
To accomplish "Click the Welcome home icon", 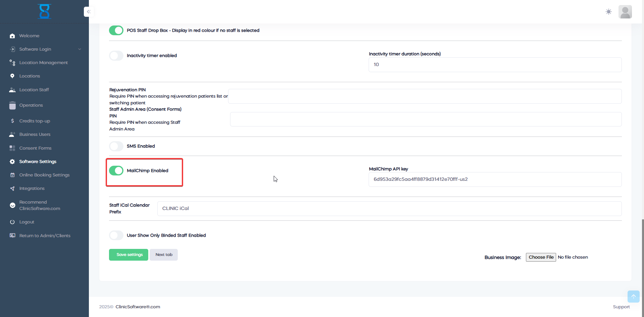I will point(12,36).
